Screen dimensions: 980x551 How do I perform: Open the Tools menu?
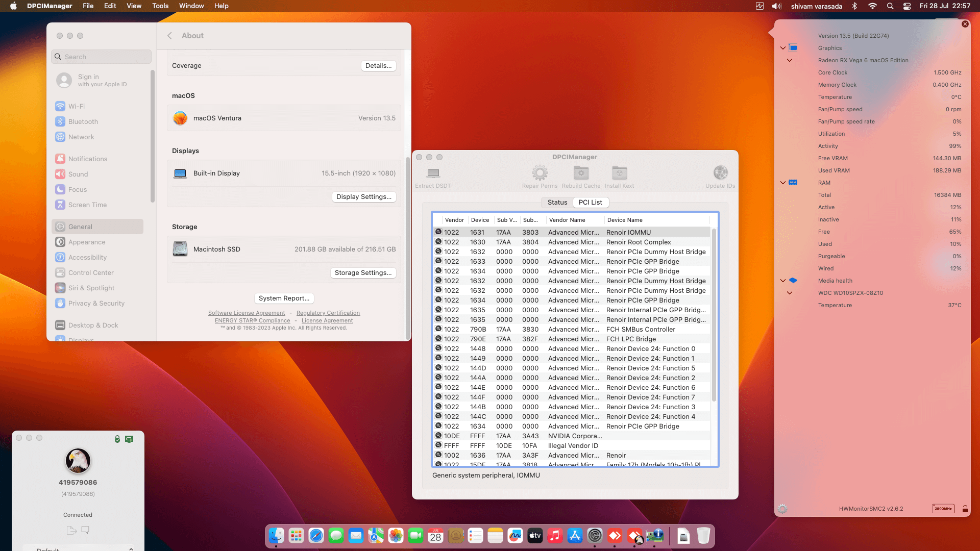[160, 6]
